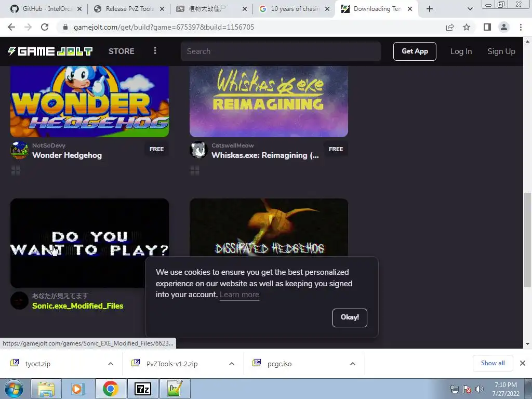Click Show all downloads
Viewport: 532px width, 399px height.
tap(493, 363)
